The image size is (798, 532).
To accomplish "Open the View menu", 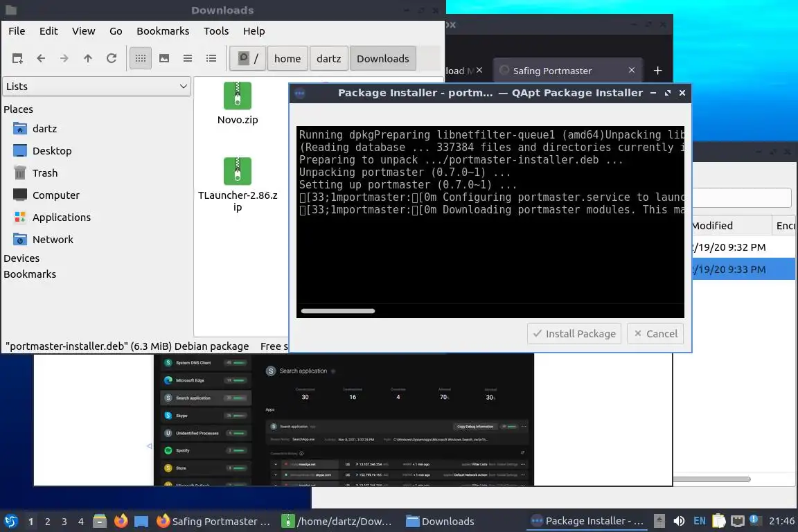I will [x=83, y=31].
